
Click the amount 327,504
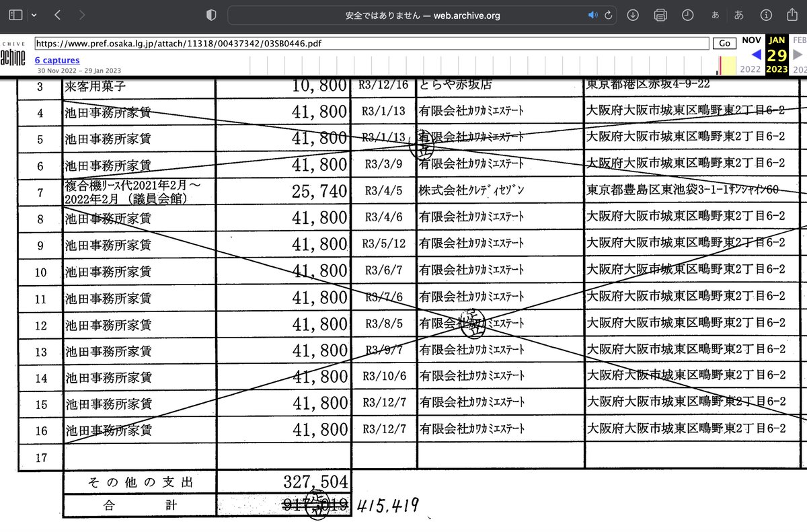(315, 482)
